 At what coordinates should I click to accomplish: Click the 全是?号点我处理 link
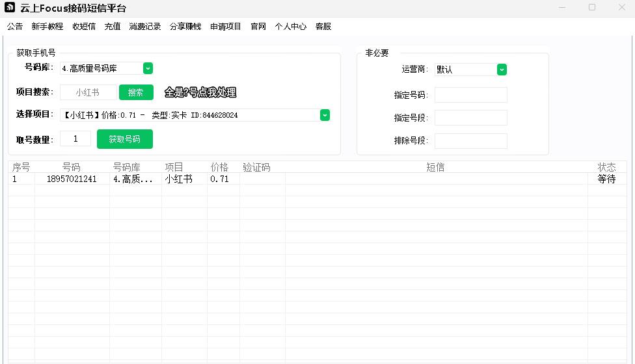(200, 92)
